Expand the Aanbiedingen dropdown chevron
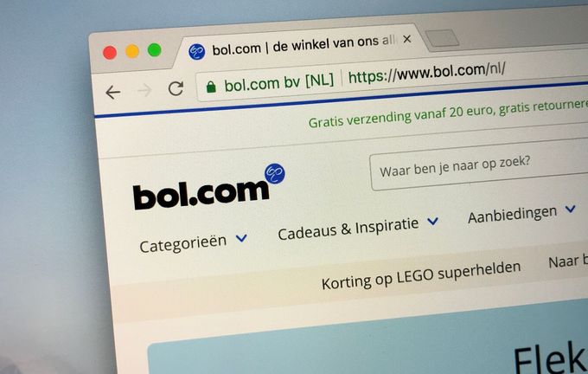The height and width of the screenshot is (374, 588). click(571, 209)
